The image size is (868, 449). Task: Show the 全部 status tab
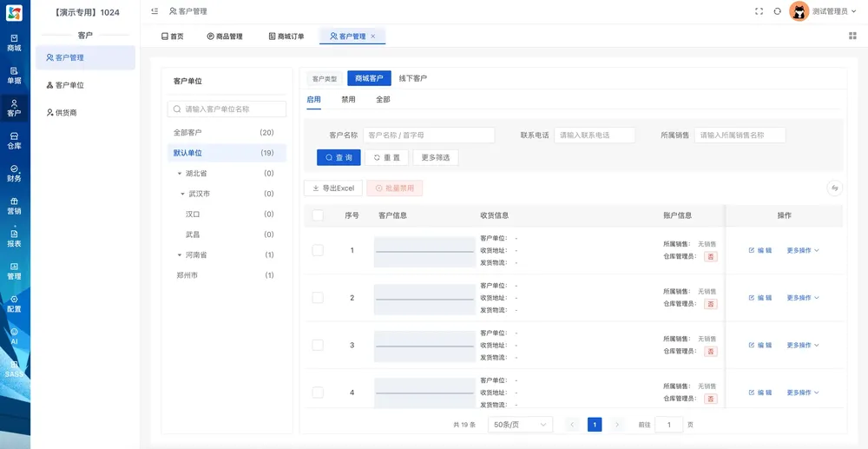(x=383, y=100)
